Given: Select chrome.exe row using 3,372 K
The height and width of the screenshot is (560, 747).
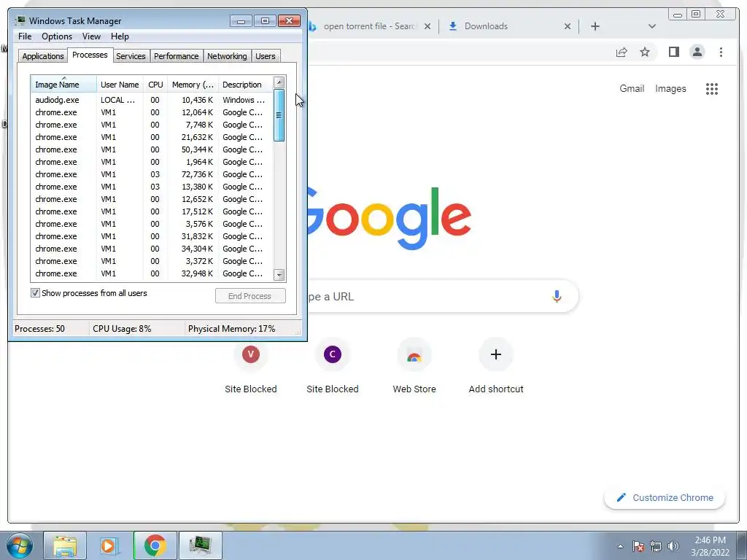Looking at the screenshot, I should 152,261.
